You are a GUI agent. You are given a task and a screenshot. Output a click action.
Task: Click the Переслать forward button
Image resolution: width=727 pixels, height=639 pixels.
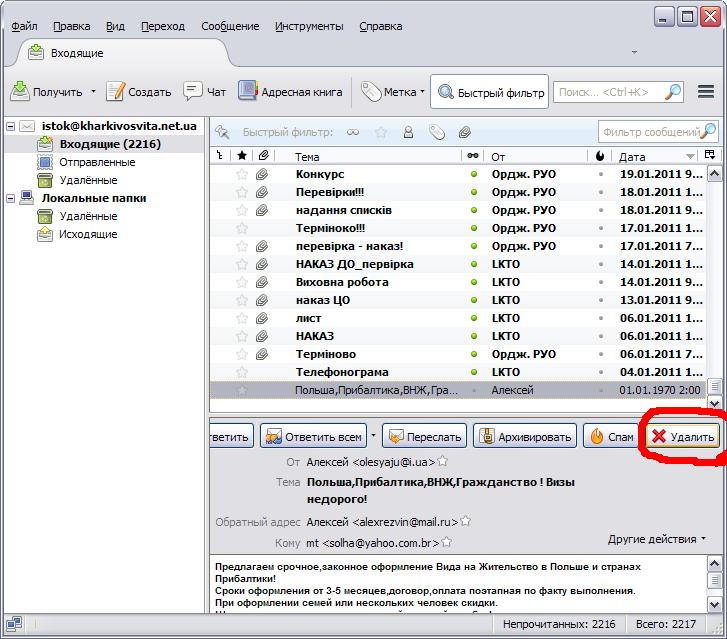pos(424,436)
